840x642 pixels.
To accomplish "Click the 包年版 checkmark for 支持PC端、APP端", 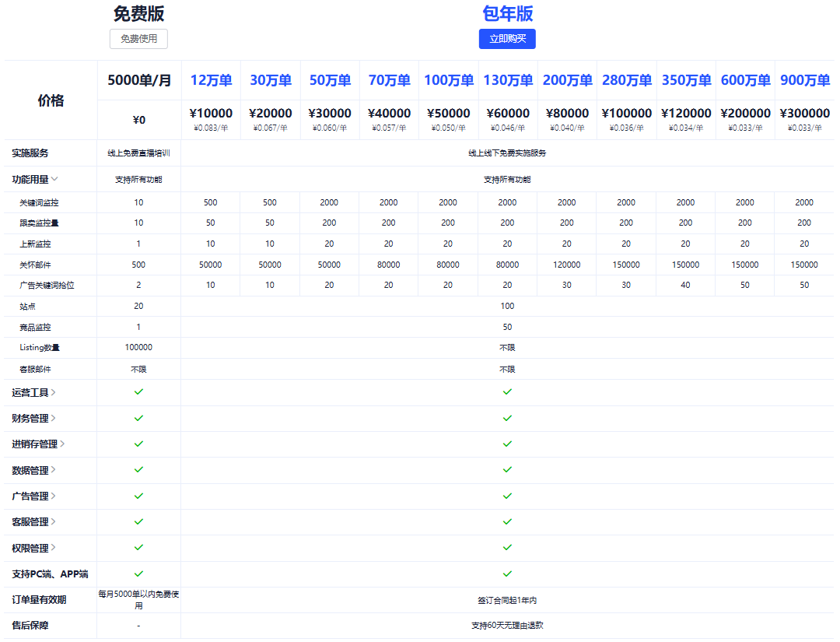I will pyautogui.click(x=507, y=574).
